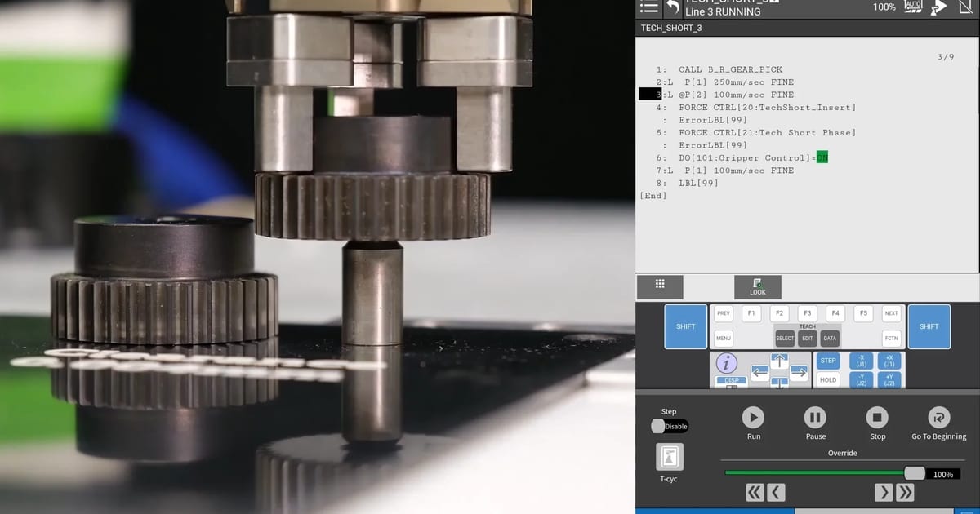Click the info (i) key
Viewport: 980px width, 514px height.
tap(726, 364)
